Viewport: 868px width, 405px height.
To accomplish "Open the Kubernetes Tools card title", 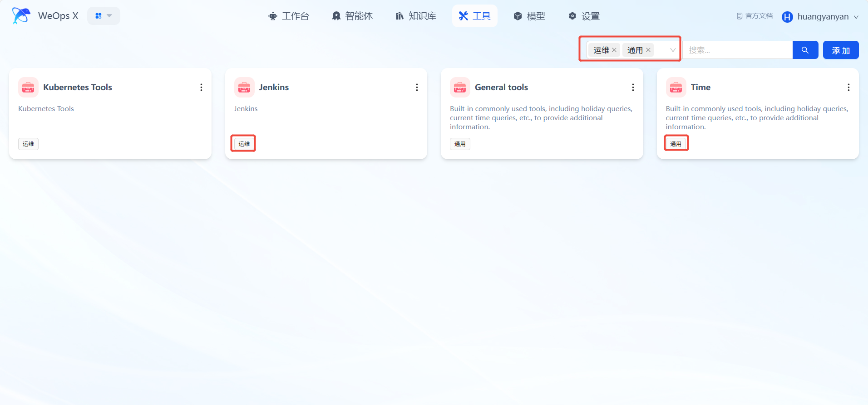I will [78, 87].
